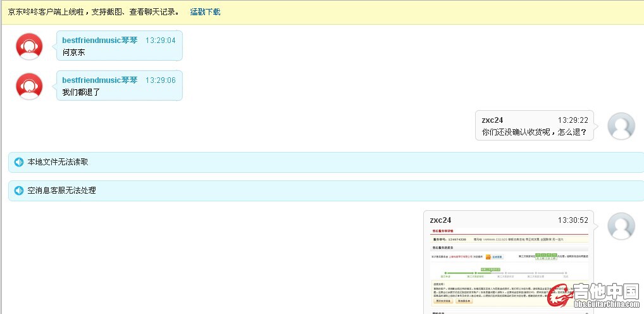The width and height of the screenshot is (644, 314).
Task: Click the agent avatar beside 阿京东 message
Action: click(x=29, y=46)
